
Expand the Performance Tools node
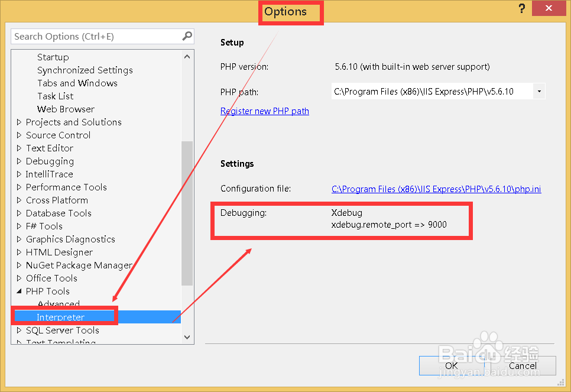(x=20, y=187)
